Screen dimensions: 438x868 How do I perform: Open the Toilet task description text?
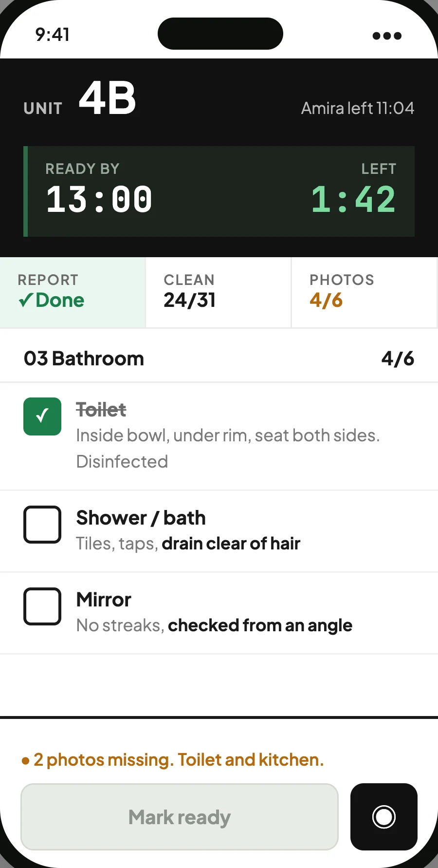[228, 449]
